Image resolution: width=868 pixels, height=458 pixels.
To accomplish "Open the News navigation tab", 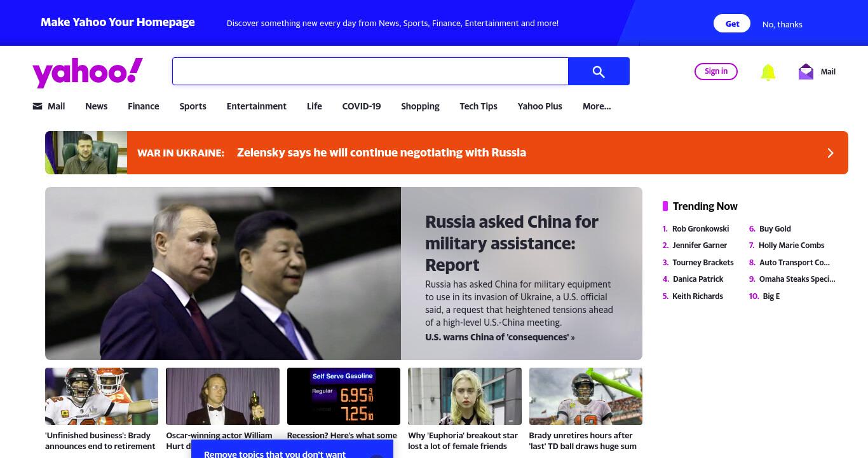I will [x=97, y=106].
